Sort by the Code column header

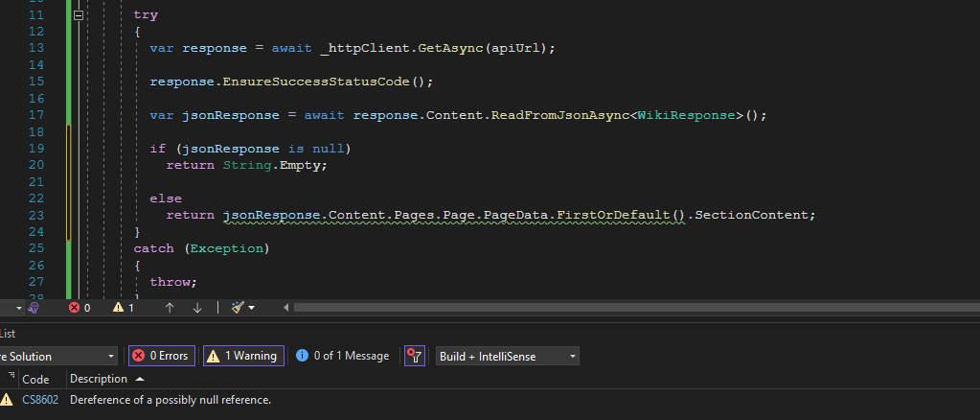click(x=35, y=379)
